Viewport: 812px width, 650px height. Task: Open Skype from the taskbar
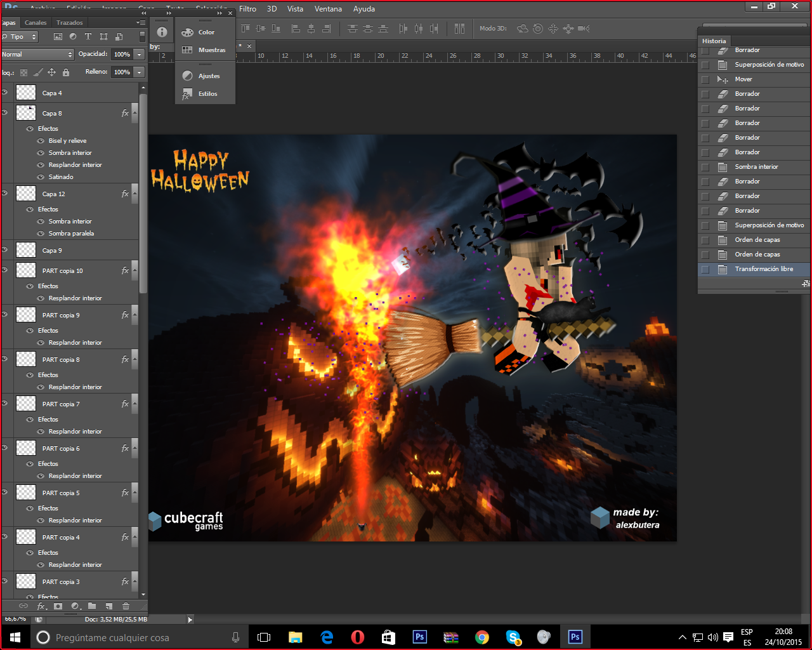coord(513,637)
